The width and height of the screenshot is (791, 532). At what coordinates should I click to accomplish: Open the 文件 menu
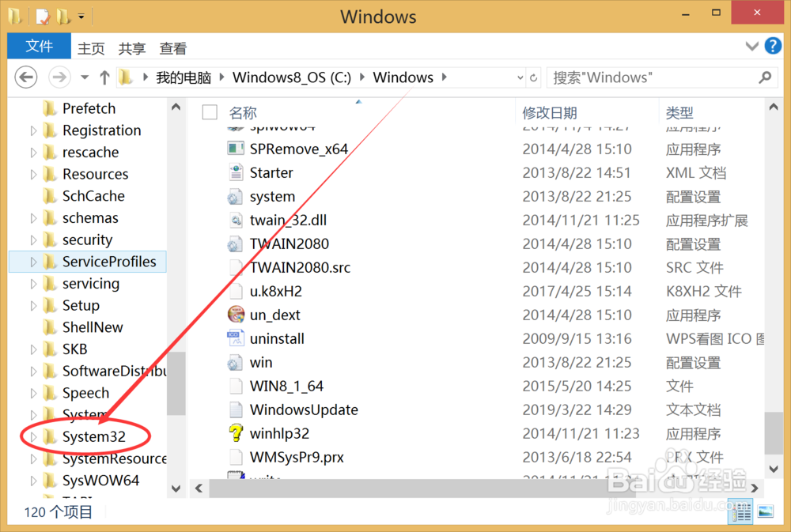point(39,47)
